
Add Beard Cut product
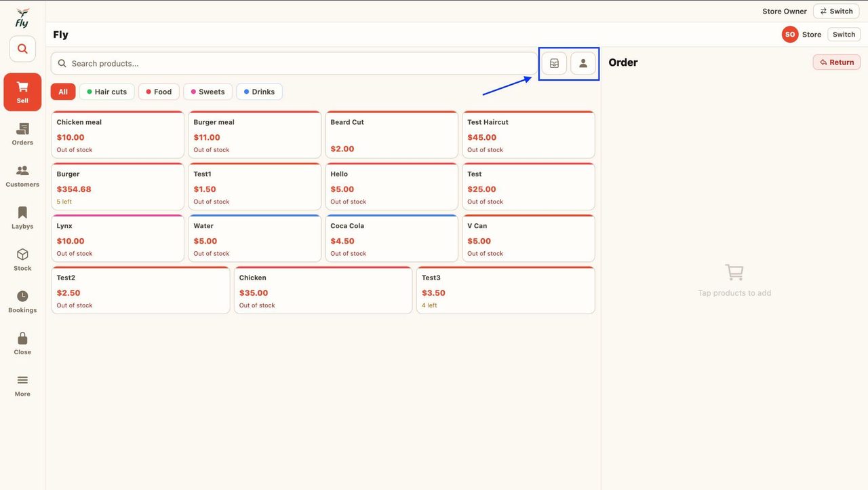392,134
